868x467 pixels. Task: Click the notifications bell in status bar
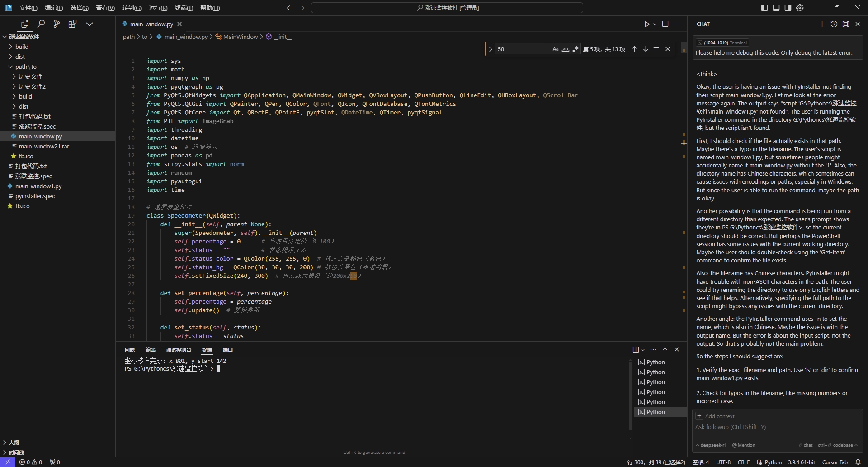point(858,462)
